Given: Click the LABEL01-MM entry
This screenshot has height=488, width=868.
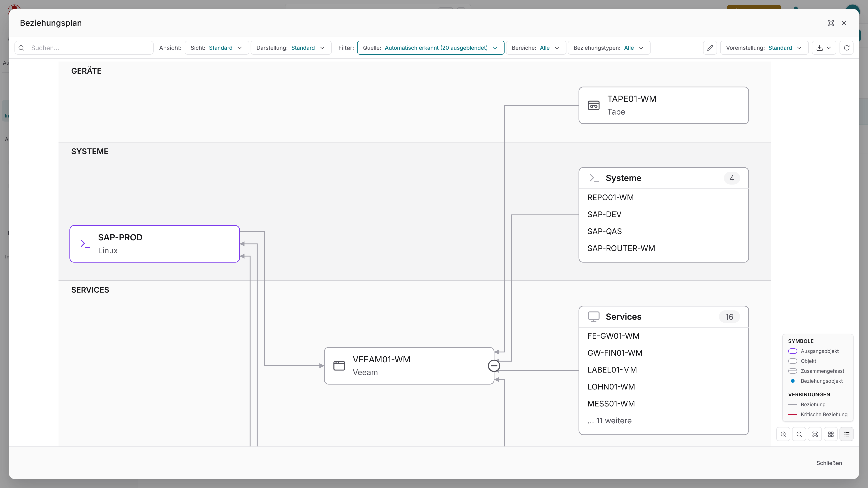Looking at the screenshot, I should pyautogui.click(x=612, y=370).
